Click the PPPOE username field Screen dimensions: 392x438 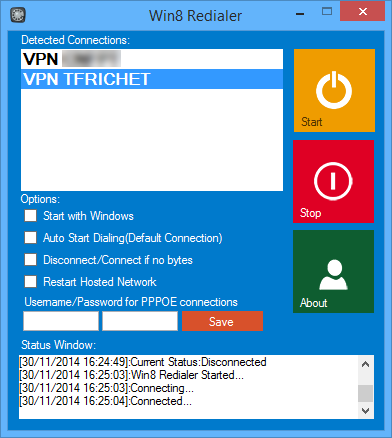[x=61, y=321]
